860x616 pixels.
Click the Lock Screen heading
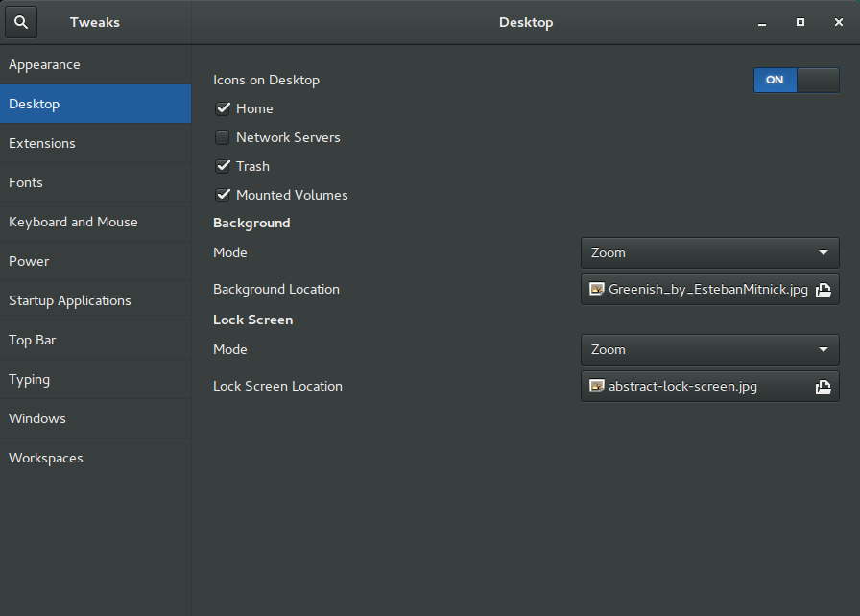click(252, 320)
